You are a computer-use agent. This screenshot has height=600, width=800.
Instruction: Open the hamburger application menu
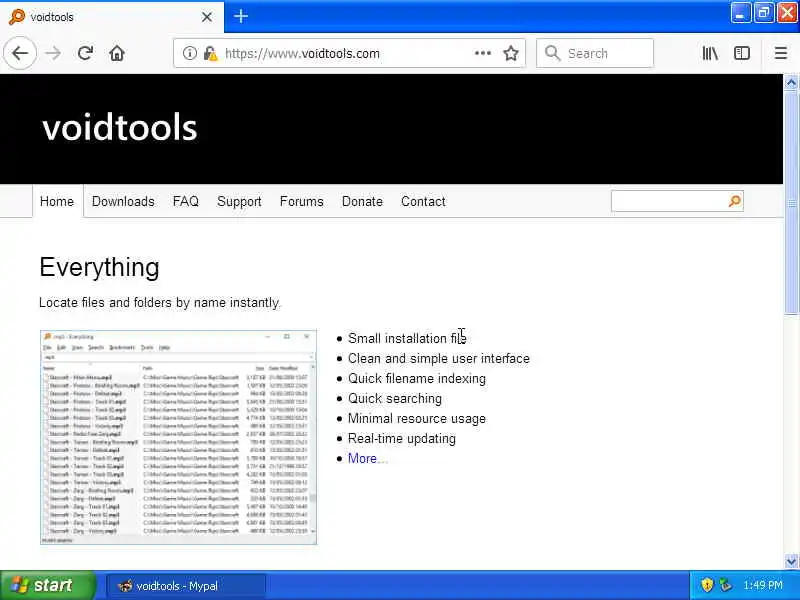pyautogui.click(x=781, y=53)
